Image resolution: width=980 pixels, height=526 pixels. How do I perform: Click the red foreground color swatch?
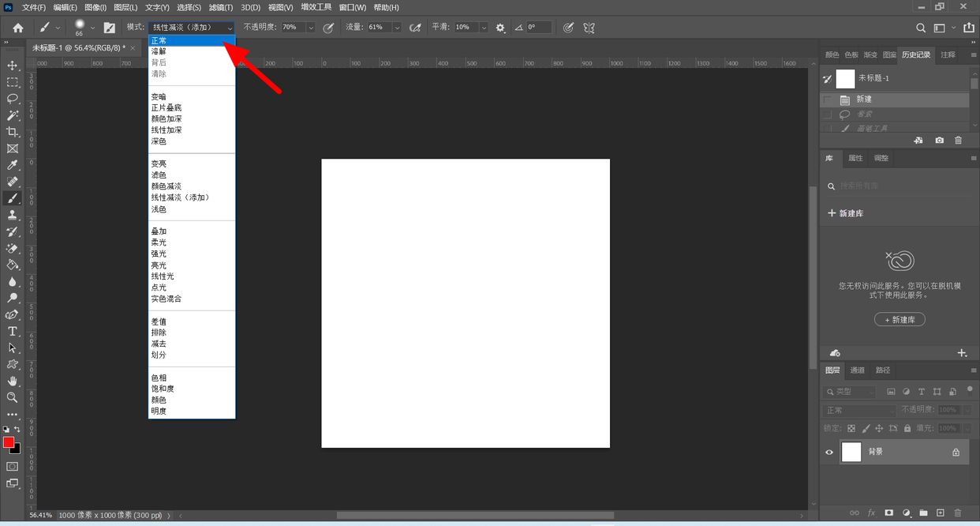(9, 442)
